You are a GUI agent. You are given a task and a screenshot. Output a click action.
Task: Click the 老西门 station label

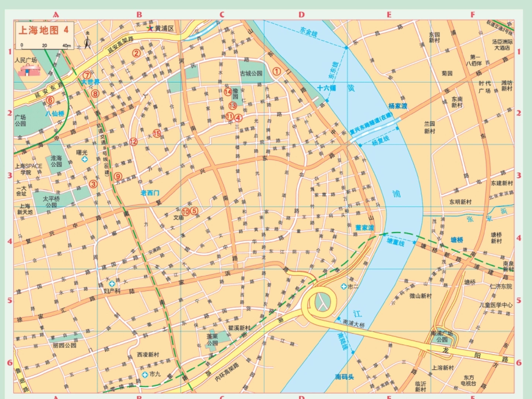(150, 193)
